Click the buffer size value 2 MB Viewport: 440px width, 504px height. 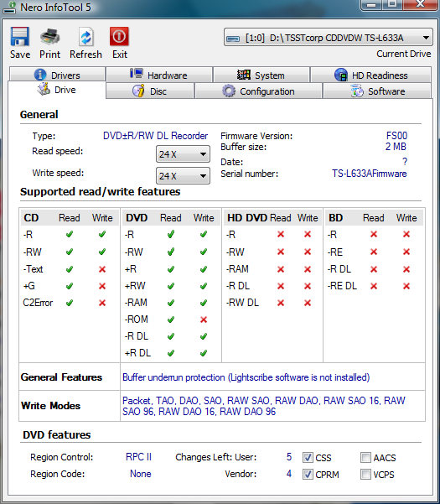pos(396,147)
